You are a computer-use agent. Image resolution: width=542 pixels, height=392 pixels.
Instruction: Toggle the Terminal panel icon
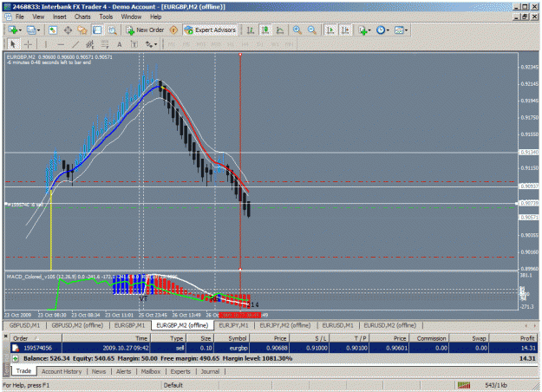pos(97,30)
